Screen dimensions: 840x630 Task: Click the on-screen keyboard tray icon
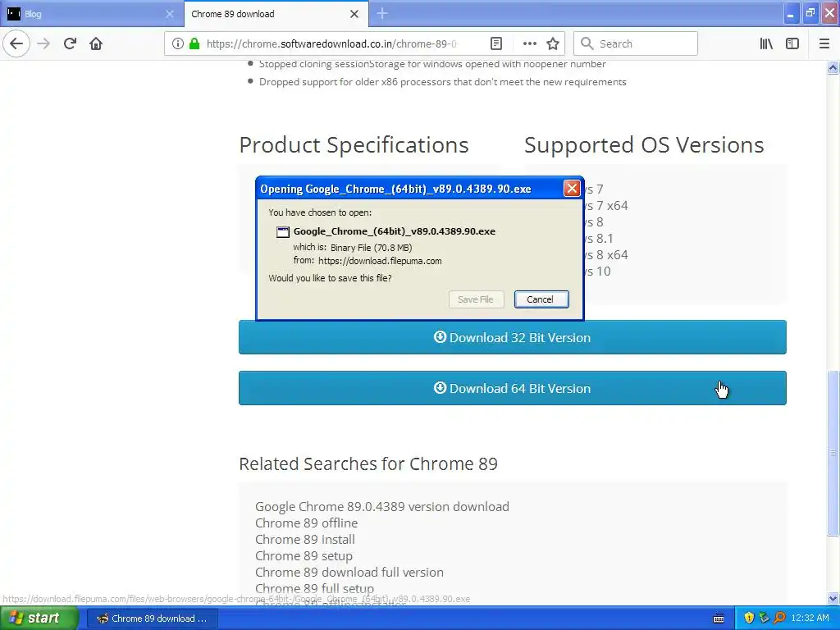[x=719, y=619]
